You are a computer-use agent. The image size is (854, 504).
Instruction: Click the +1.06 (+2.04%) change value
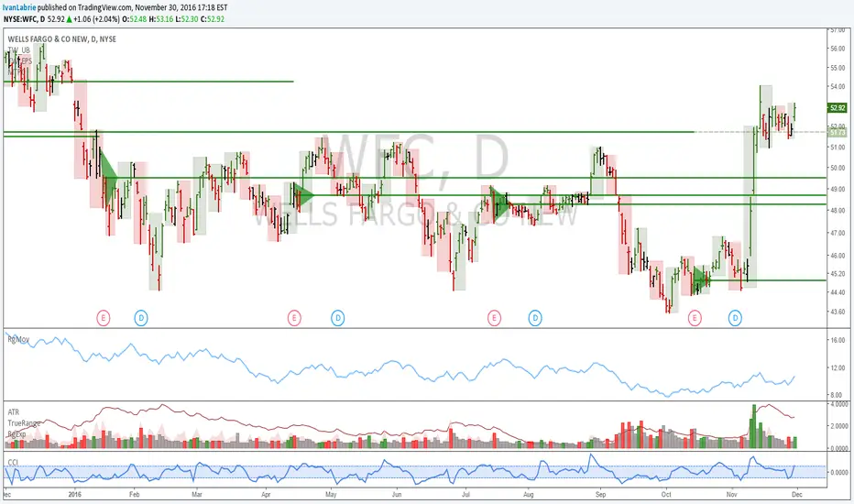click(x=96, y=19)
